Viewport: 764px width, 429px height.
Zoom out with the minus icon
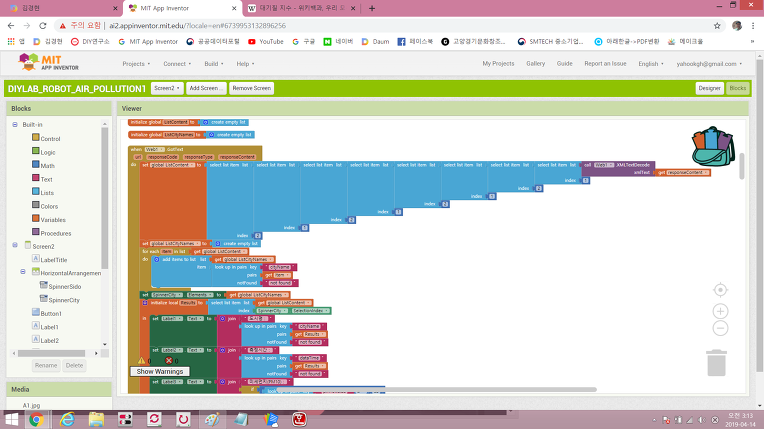tap(720, 328)
